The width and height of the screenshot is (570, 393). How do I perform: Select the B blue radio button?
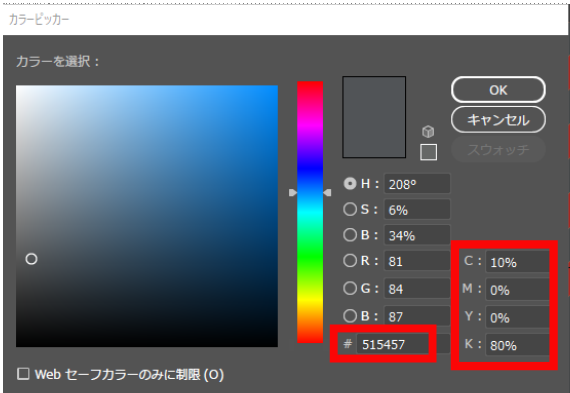[350, 316]
